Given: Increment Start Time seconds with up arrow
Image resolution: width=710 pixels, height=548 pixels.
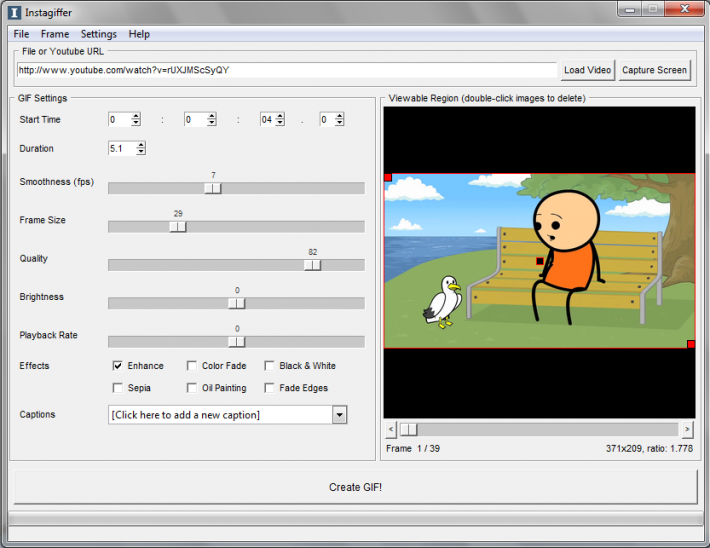Looking at the screenshot, I should (x=280, y=116).
